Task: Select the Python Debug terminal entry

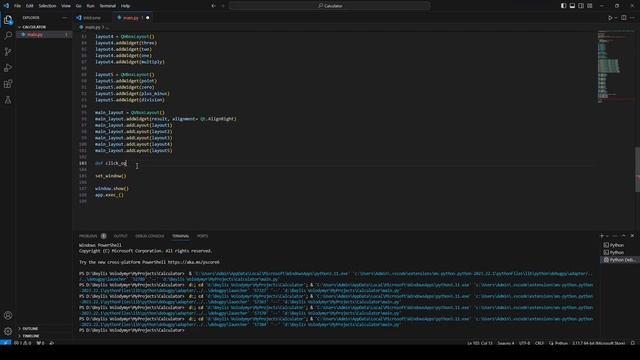Action: pyautogui.click(x=619, y=260)
